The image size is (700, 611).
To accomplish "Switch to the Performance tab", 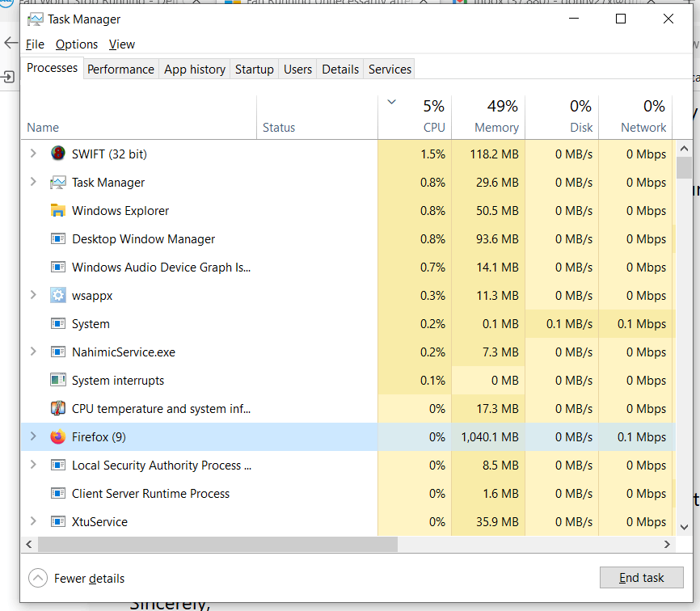I will tap(120, 70).
